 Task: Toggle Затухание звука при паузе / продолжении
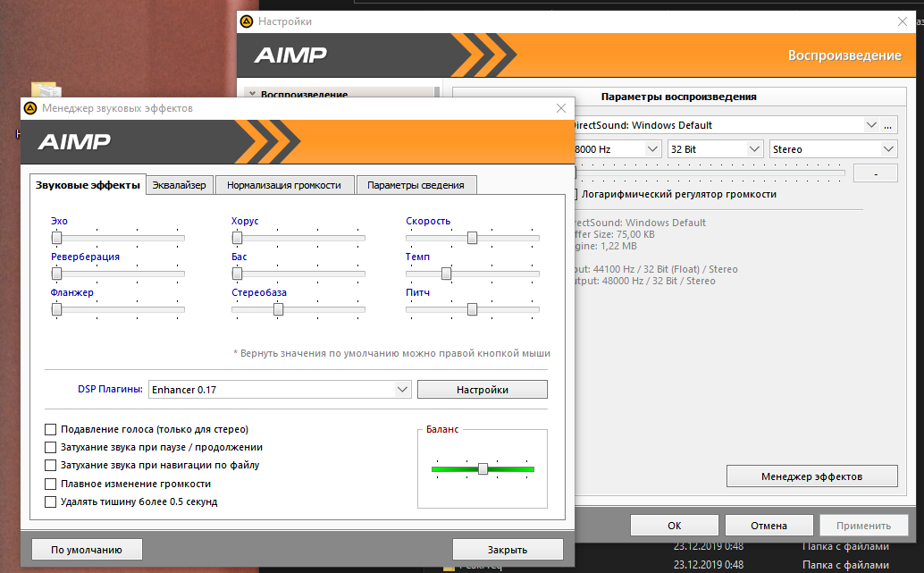[x=51, y=448]
